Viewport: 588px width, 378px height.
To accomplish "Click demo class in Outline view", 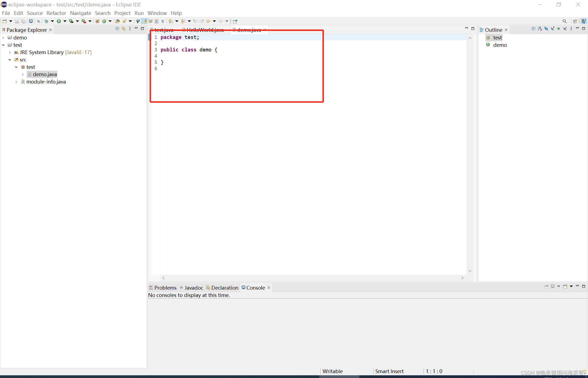I will 500,45.
